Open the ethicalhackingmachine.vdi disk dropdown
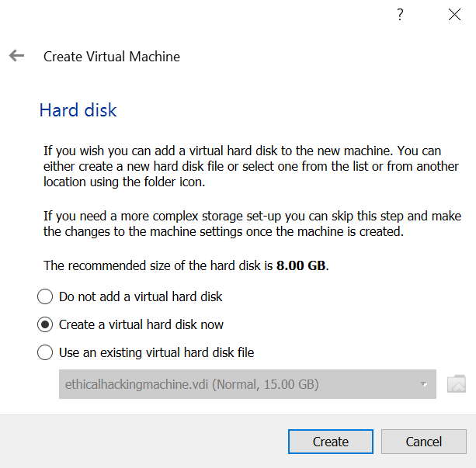The height and width of the screenshot is (468, 476). tap(233, 383)
